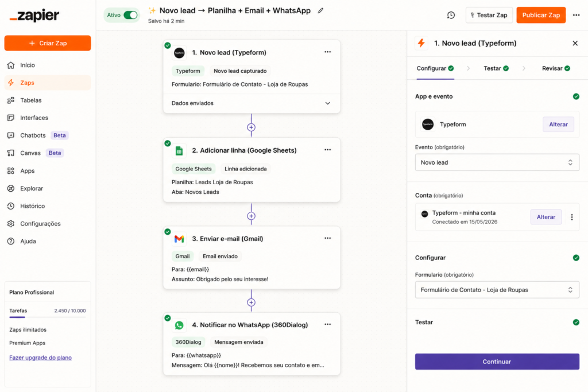The image size is (588, 392).
Task: Expand the Configurar section header
Action: [x=497, y=258]
